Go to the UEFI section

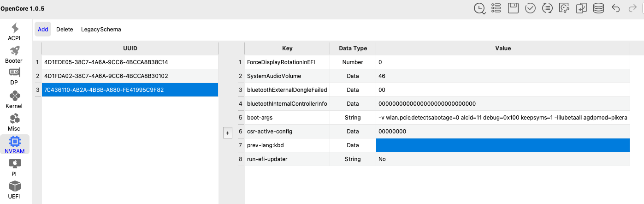(14, 190)
